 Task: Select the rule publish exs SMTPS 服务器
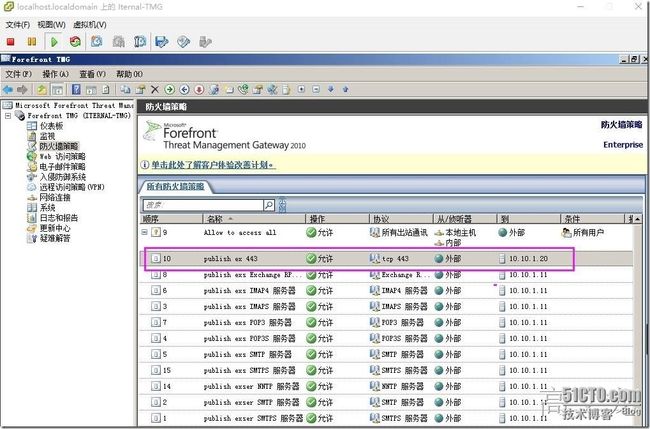click(387, 371)
